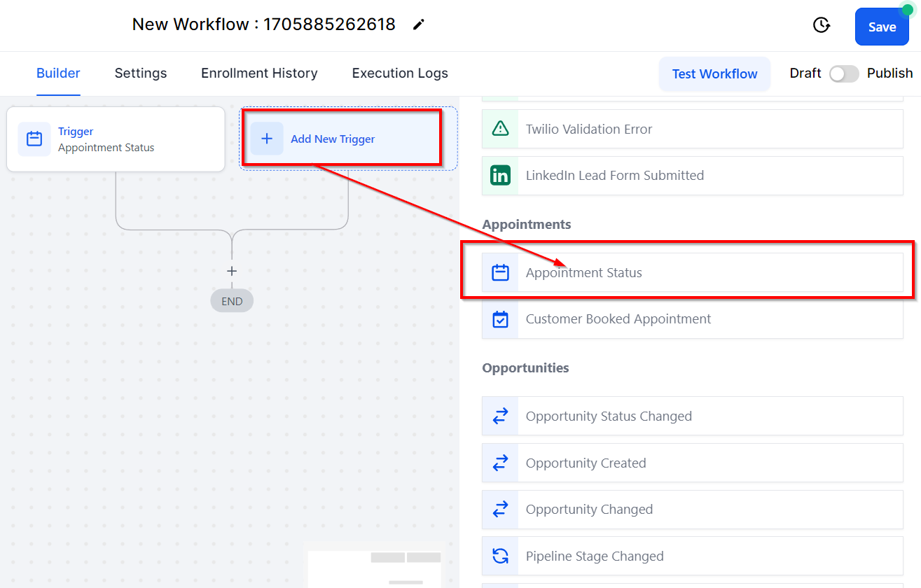Click the Publish label
The width and height of the screenshot is (921, 588).
tap(889, 73)
